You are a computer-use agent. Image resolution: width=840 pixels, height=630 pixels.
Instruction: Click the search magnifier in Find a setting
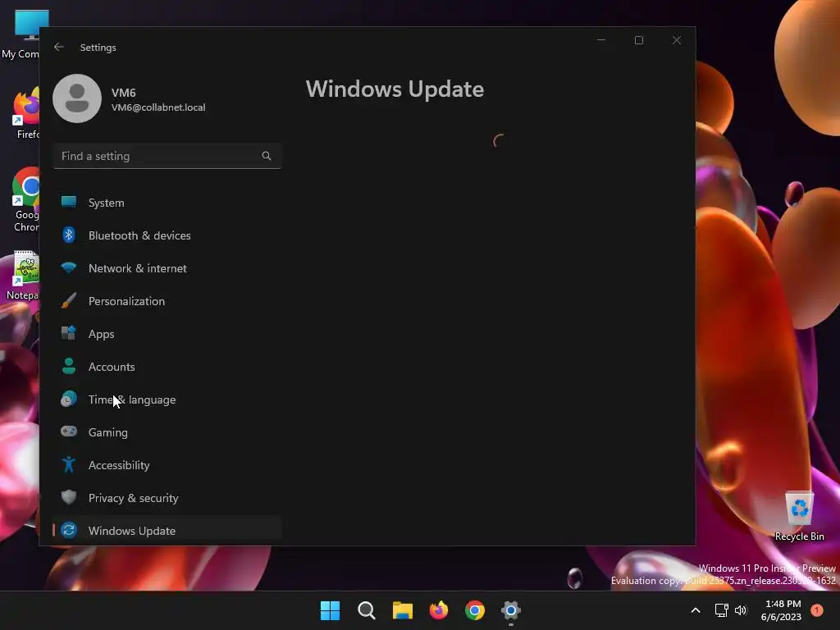click(267, 156)
